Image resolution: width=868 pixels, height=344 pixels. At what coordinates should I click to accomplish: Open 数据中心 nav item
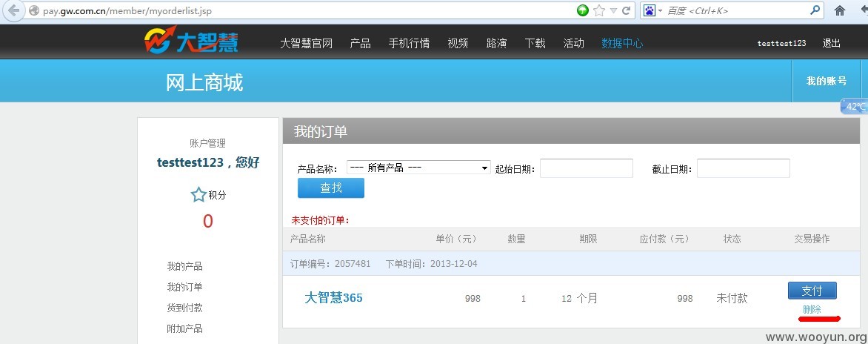pyautogui.click(x=622, y=43)
